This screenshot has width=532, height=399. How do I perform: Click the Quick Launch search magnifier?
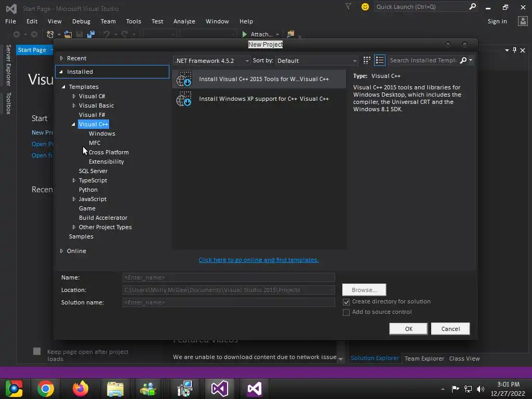pyautogui.click(x=472, y=6)
